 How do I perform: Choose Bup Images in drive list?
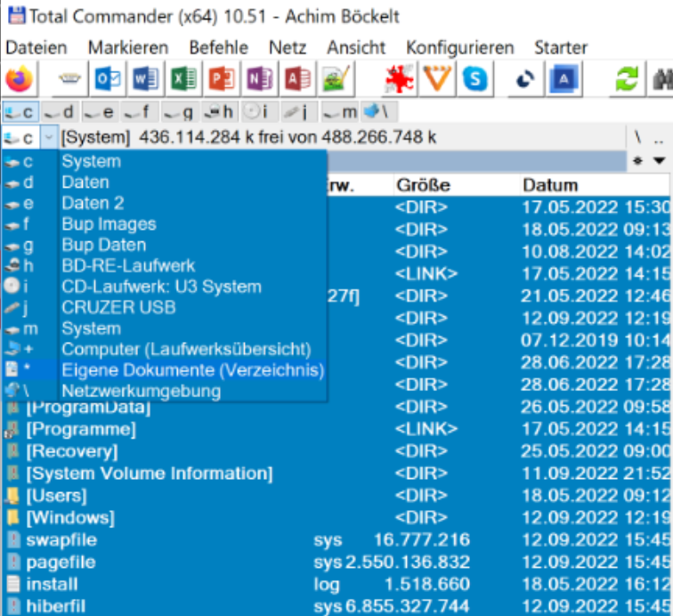164,224
